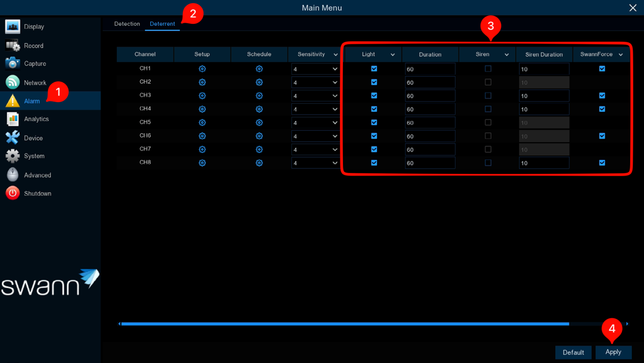Open the Device tools icon
Image resolution: width=644 pixels, height=363 pixels.
(13, 138)
